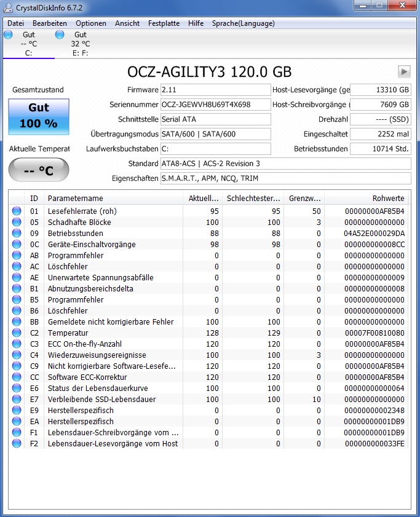
Task: Select the C: drive status orb
Action: tap(8, 34)
